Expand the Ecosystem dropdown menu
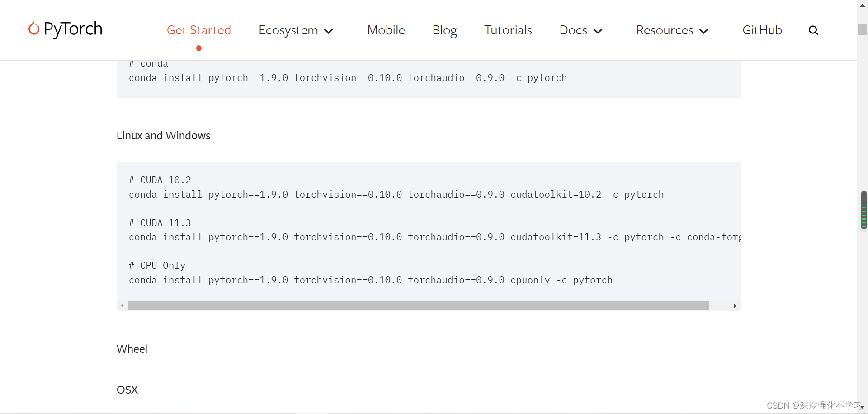The width and height of the screenshot is (868, 414). click(296, 30)
